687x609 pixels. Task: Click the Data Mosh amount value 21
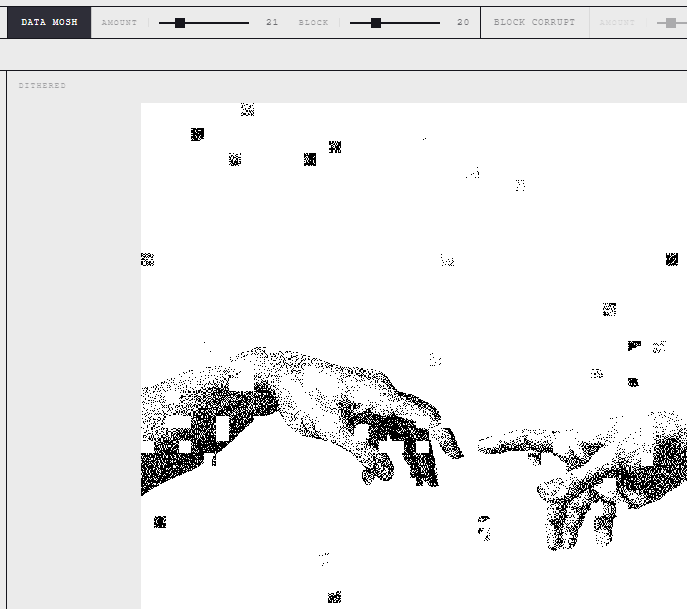[x=272, y=22]
